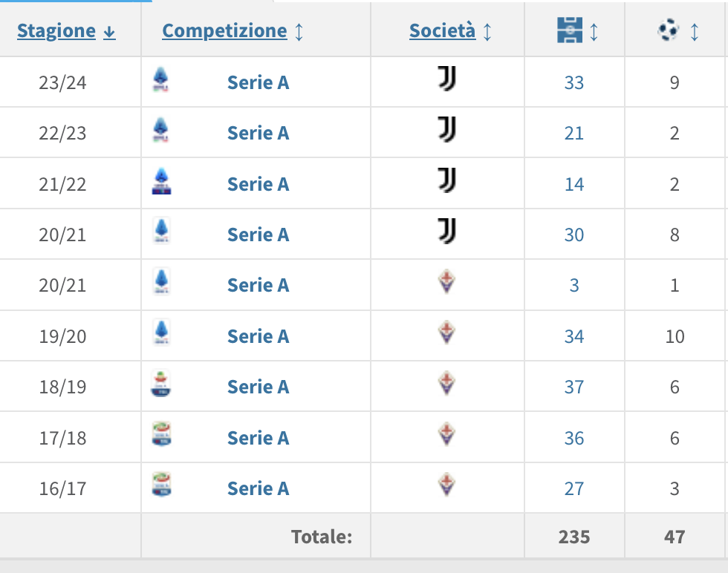
Task: Open the Serie A link for 20/21 Juventus row
Action: 258,235
